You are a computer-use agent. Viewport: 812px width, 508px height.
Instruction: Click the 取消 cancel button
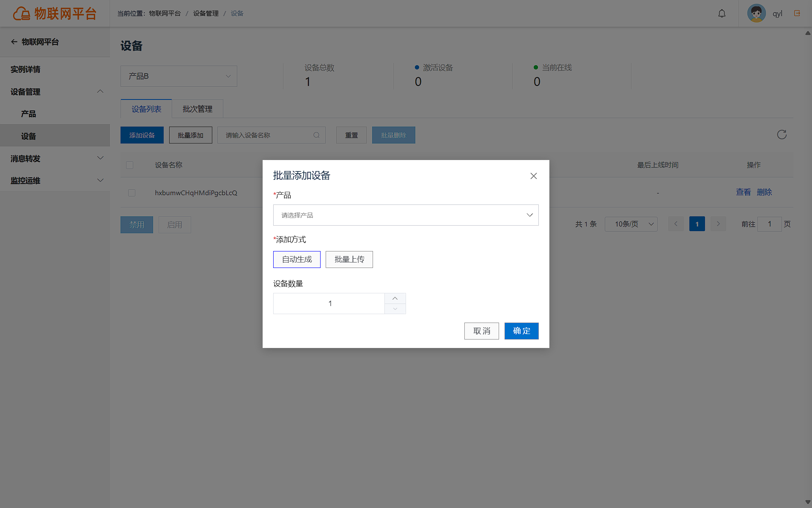coord(482,331)
